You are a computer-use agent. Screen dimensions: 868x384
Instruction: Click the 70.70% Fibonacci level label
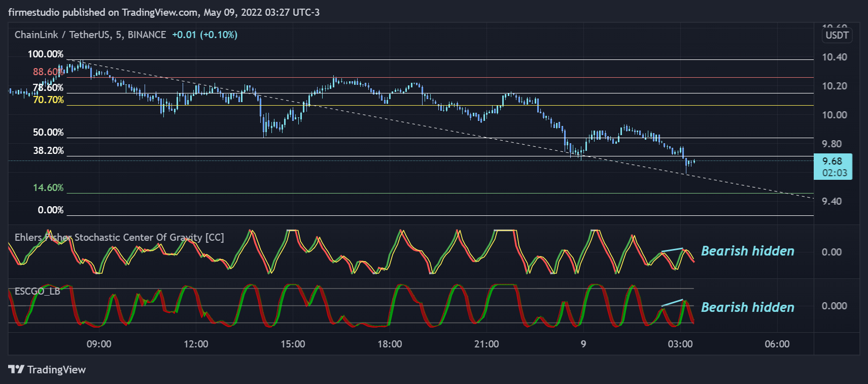coord(49,100)
